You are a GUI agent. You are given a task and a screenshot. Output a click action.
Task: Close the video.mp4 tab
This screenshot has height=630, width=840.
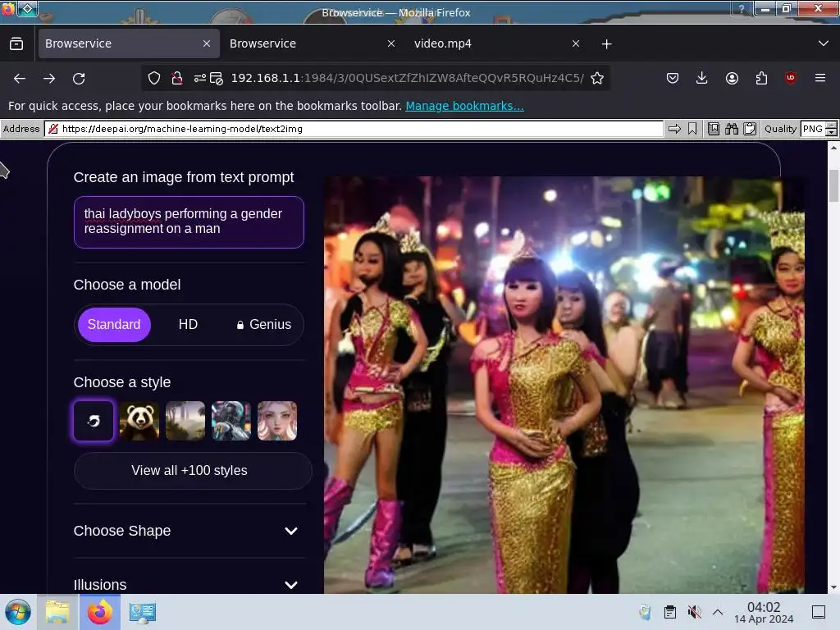pyautogui.click(x=576, y=43)
